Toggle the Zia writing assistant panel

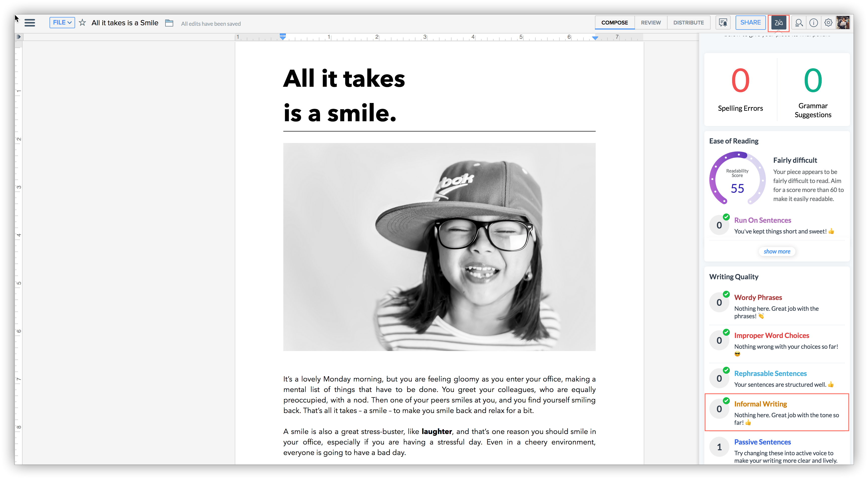tap(778, 23)
